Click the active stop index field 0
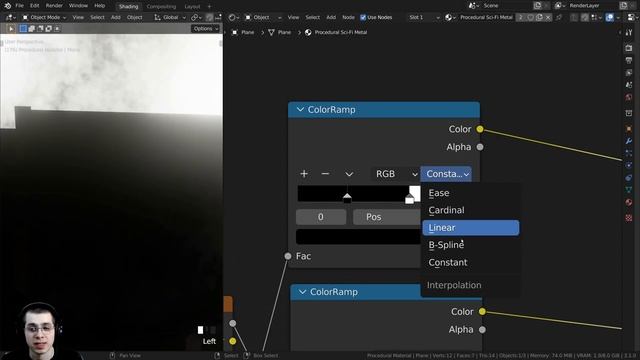The width and height of the screenshot is (640, 360). pos(321,217)
